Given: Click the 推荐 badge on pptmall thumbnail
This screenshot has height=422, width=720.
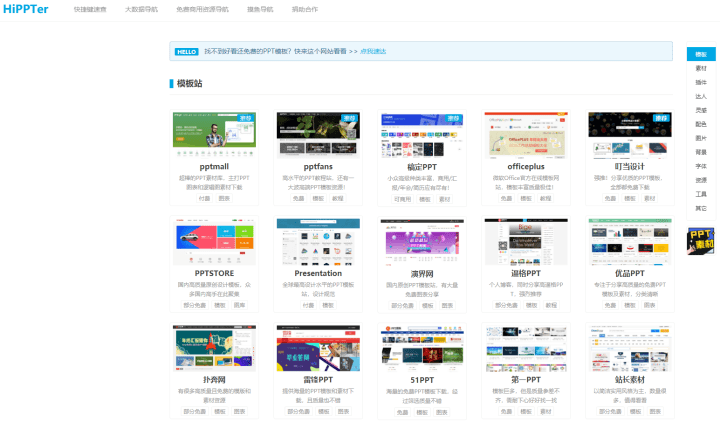Looking at the screenshot, I should (x=245, y=118).
